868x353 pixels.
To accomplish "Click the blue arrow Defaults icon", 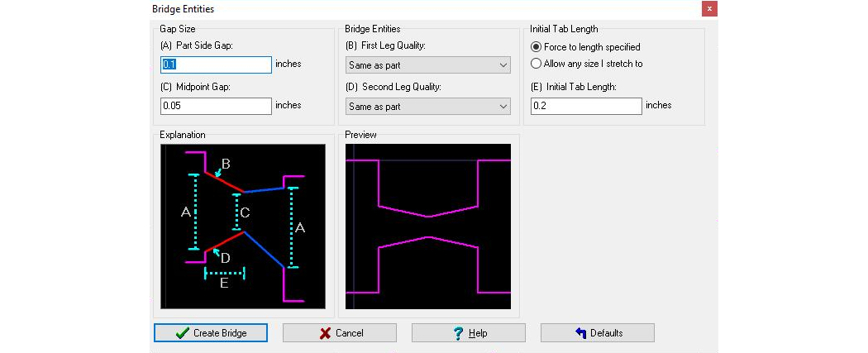I will pyautogui.click(x=580, y=333).
